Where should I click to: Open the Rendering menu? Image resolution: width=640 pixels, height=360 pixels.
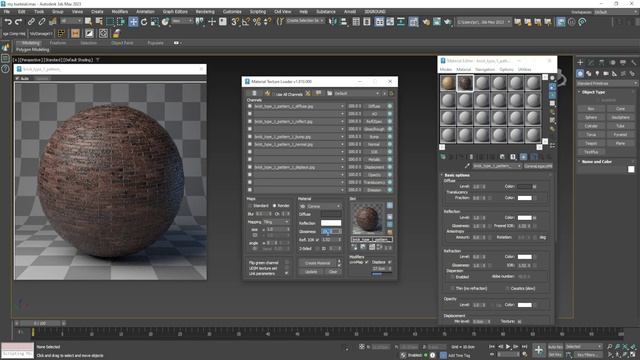(205, 11)
